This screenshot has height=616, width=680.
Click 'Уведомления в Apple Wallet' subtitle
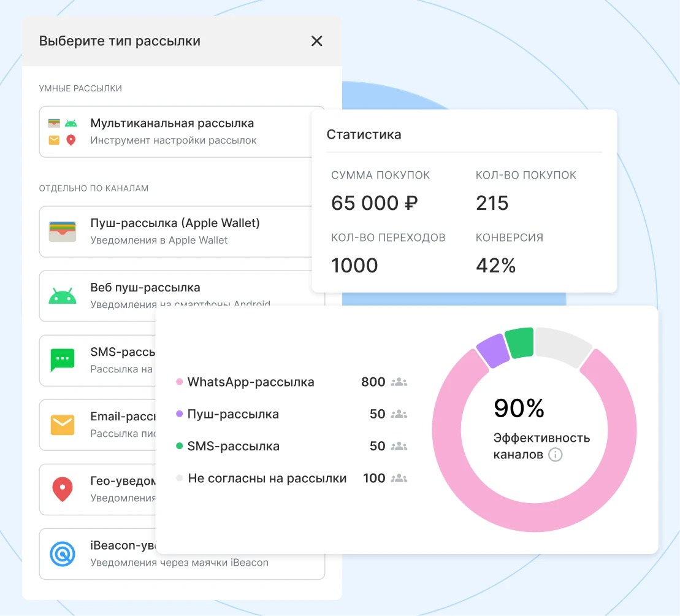coord(159,241)
